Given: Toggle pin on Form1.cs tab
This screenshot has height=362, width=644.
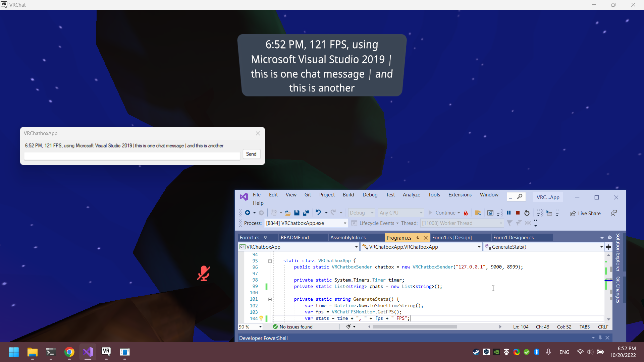Looking at the screenshot, I should coord(265,238).
